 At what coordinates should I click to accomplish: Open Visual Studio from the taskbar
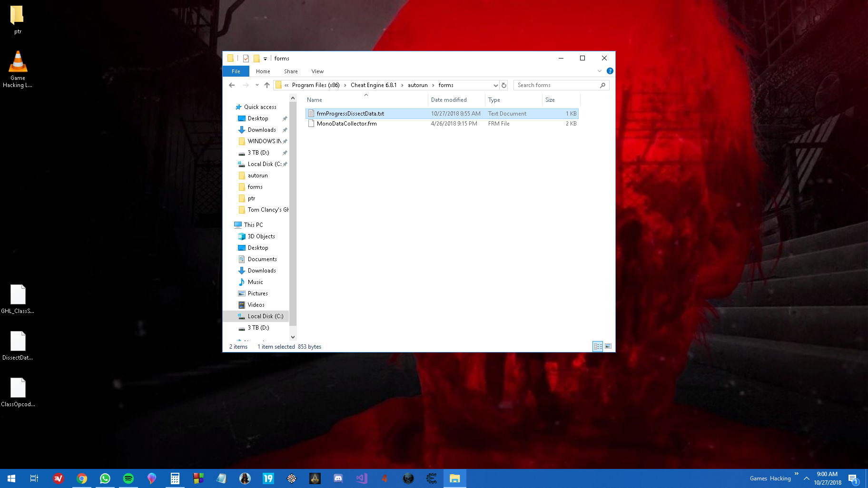pos(362,478)
